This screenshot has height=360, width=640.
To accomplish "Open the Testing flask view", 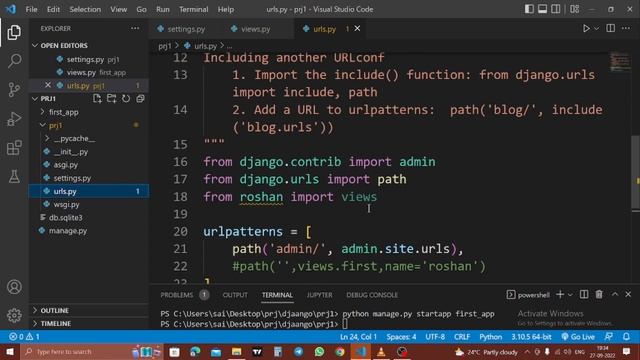I will pos(14,176).
